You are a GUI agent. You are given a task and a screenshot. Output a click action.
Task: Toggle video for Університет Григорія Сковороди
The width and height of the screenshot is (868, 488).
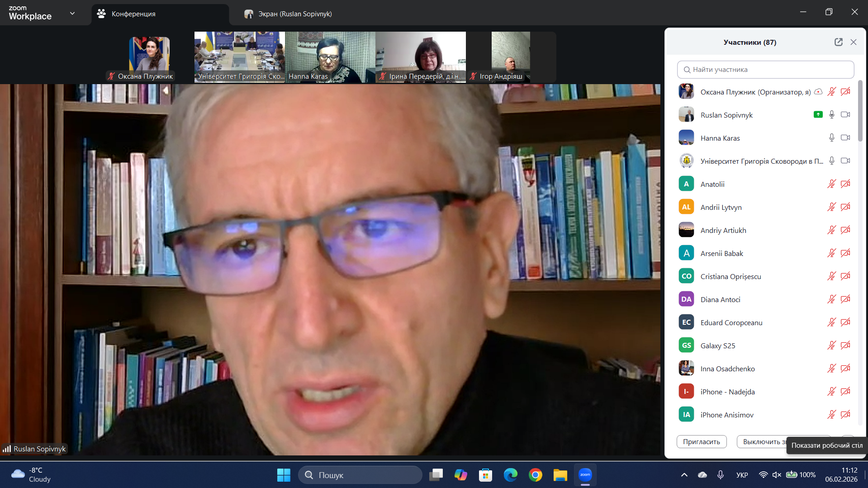pyautogui.click(x=845, y=161)
